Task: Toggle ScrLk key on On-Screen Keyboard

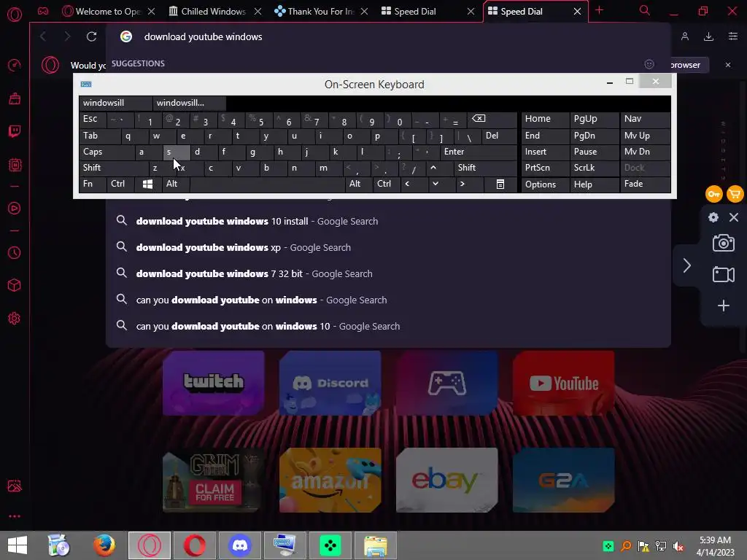Action: click(x=594, y=168)
